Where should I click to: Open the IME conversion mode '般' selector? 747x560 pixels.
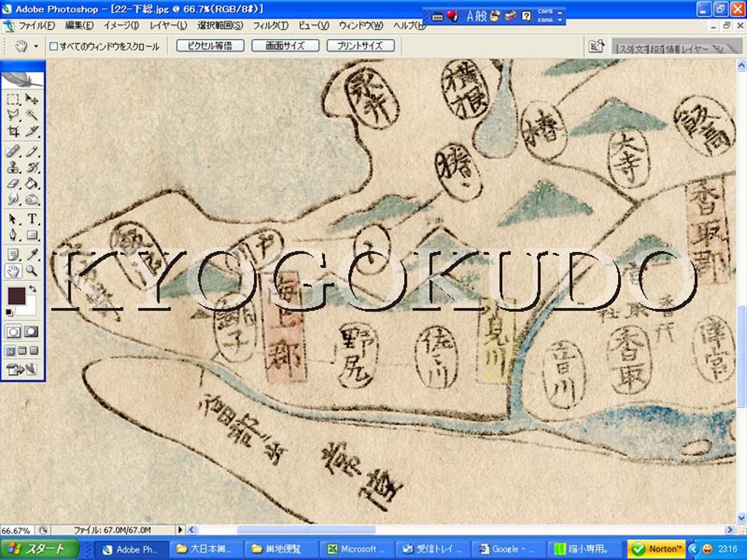click(x=481, y=17)
